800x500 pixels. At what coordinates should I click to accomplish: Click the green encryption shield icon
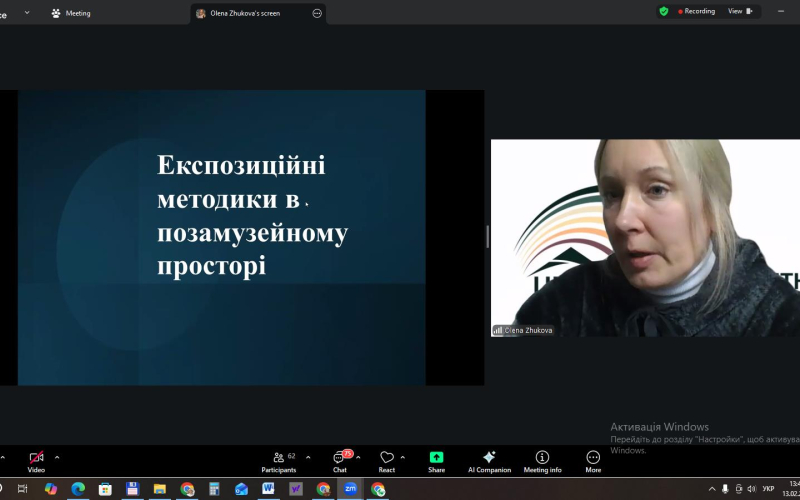(x=663, y=11)
